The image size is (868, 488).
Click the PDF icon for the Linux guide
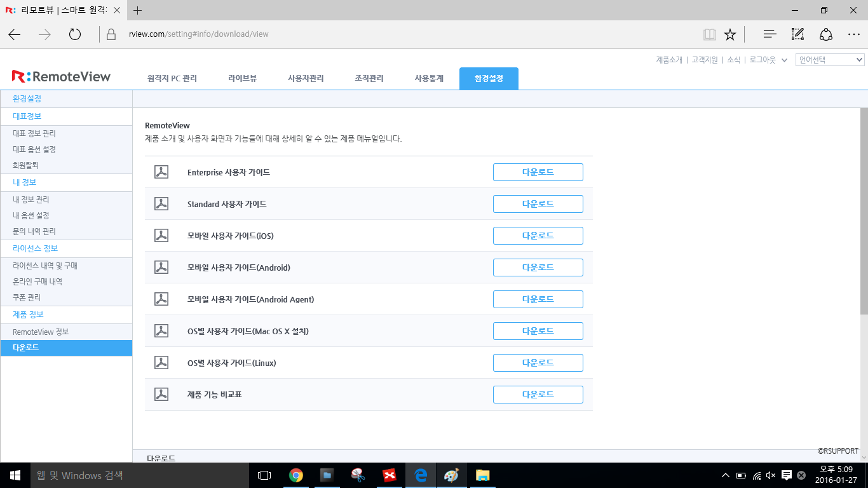tap(161, 363)
